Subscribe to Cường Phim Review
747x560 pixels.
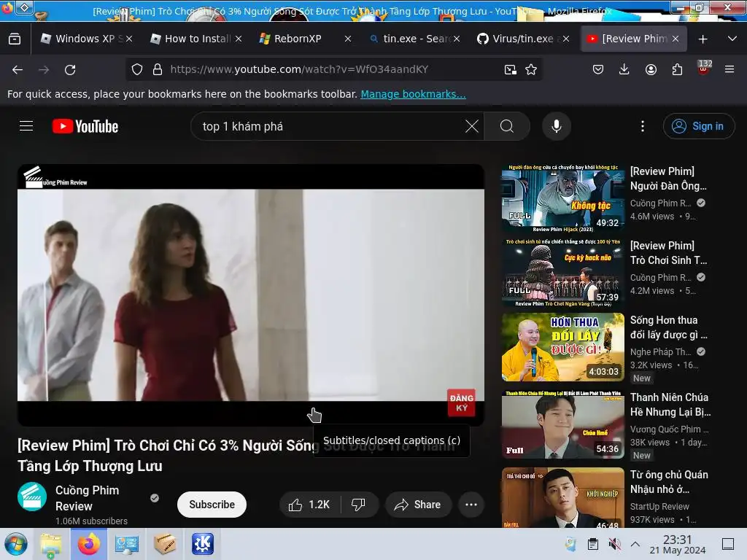pos(212,505)
